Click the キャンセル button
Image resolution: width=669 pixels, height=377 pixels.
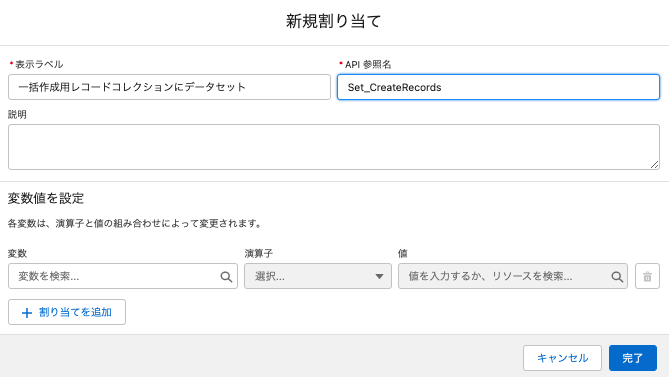(562, 358)
